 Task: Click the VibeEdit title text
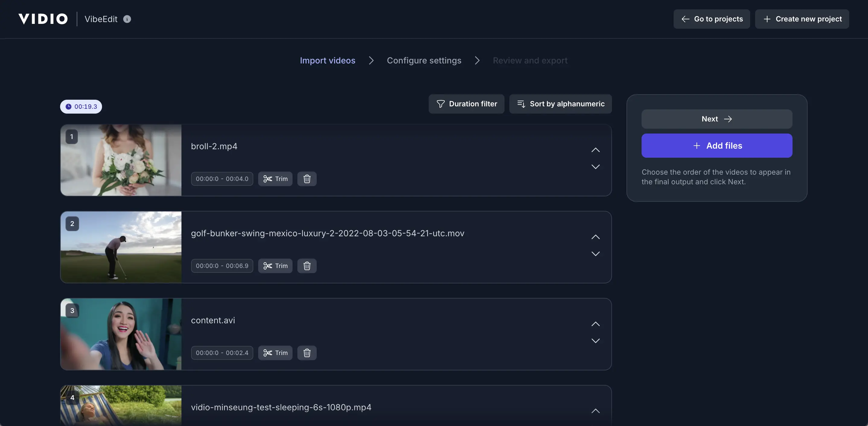[x=101, y=19]
